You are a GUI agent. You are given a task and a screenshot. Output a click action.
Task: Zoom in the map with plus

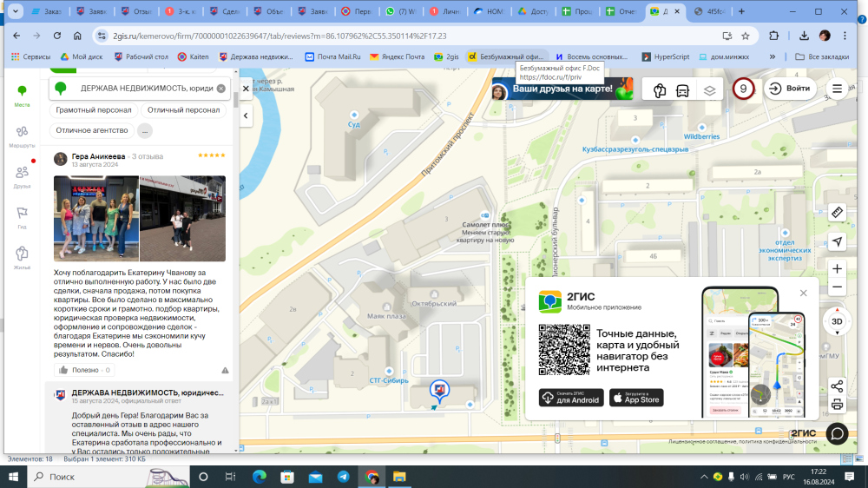click(x=837, y=268)
